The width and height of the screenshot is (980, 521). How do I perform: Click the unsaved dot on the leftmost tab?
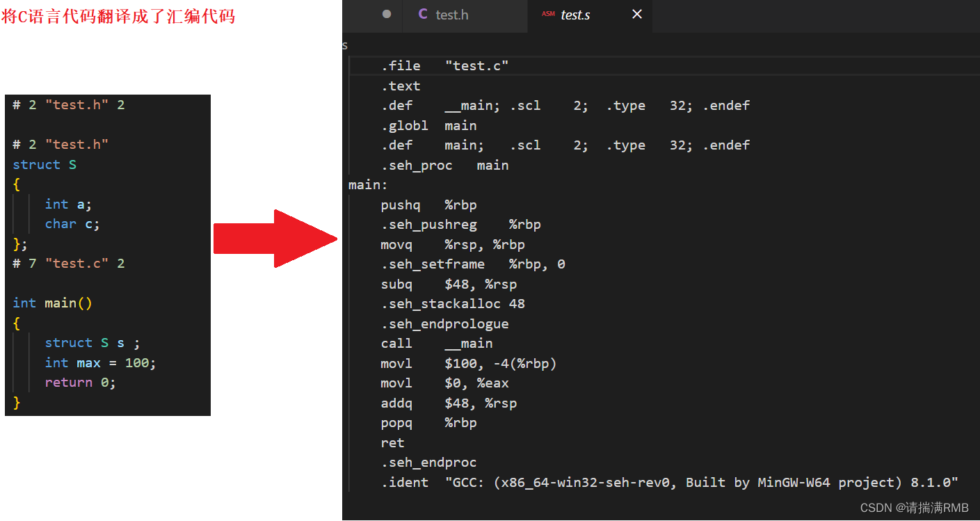[x=387, y=14]
